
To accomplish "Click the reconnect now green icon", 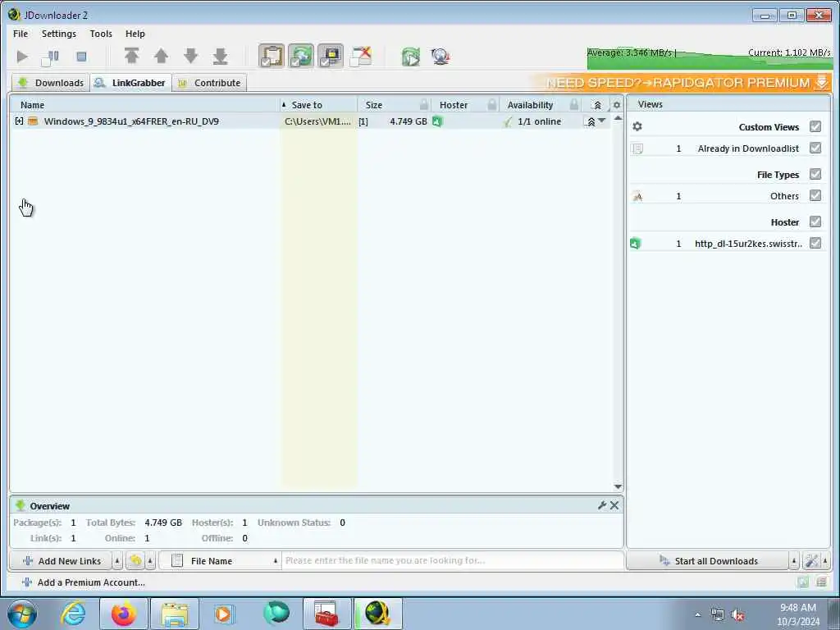I will click(x=411, y=57).
